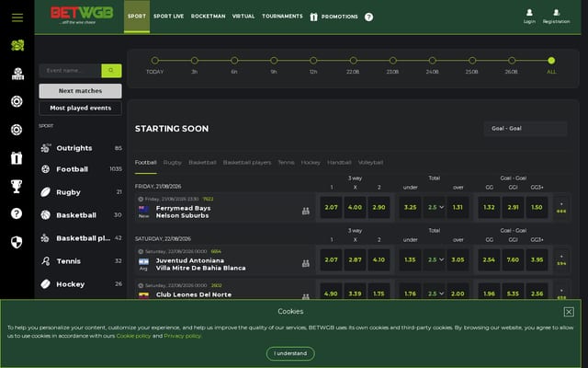Open Tennis sport category in sidebar

pyautogui.click(x=81, y=261)
